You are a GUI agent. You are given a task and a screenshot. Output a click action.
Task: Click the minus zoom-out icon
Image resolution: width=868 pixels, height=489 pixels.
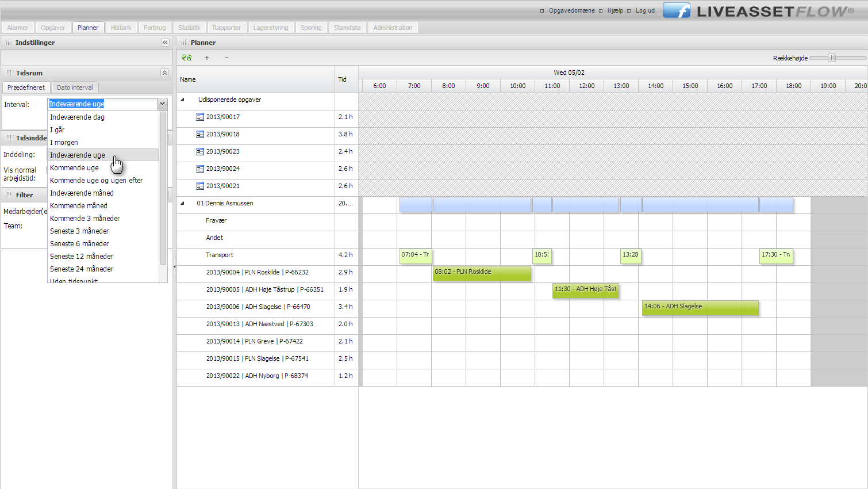click(226, 58)
